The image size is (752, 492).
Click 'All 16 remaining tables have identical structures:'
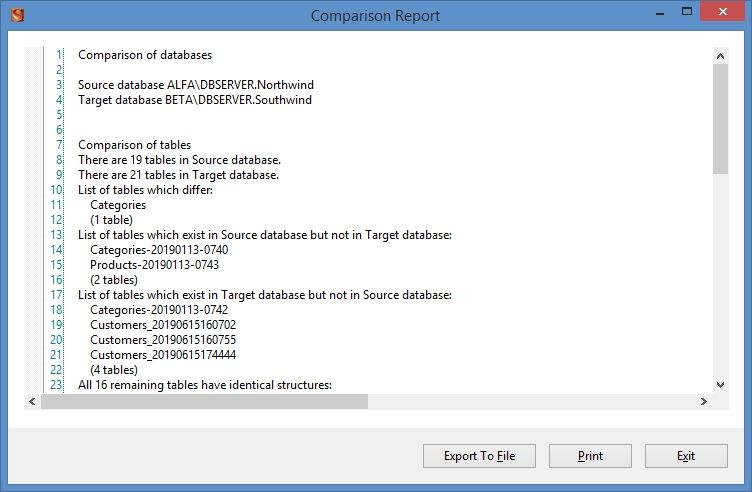(x=205, y=385)
